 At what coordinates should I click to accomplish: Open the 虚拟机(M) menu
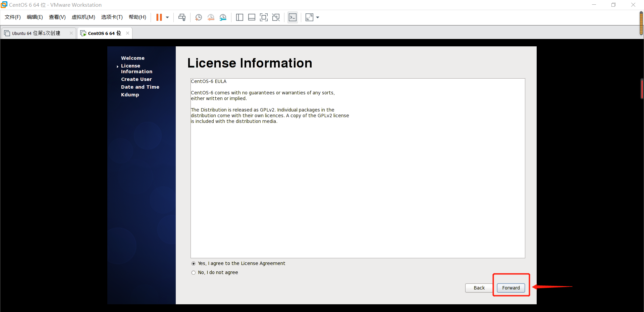(x=84, y=17)
